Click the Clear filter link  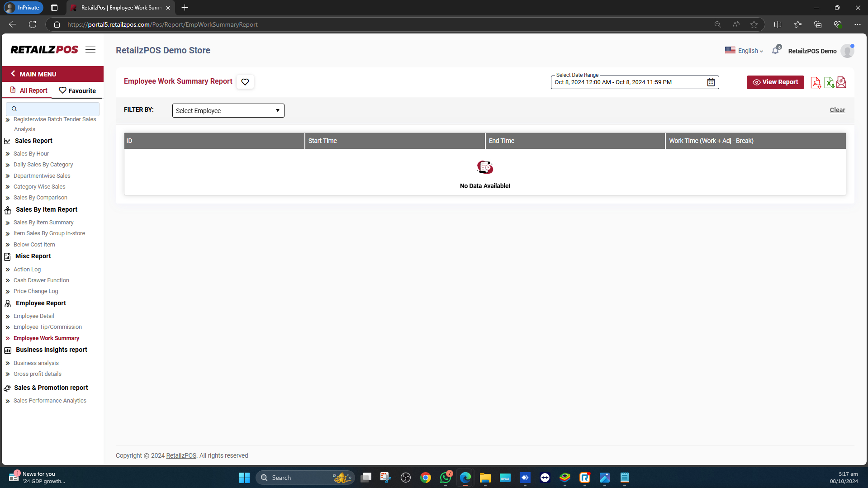click(x=837, y=110)
